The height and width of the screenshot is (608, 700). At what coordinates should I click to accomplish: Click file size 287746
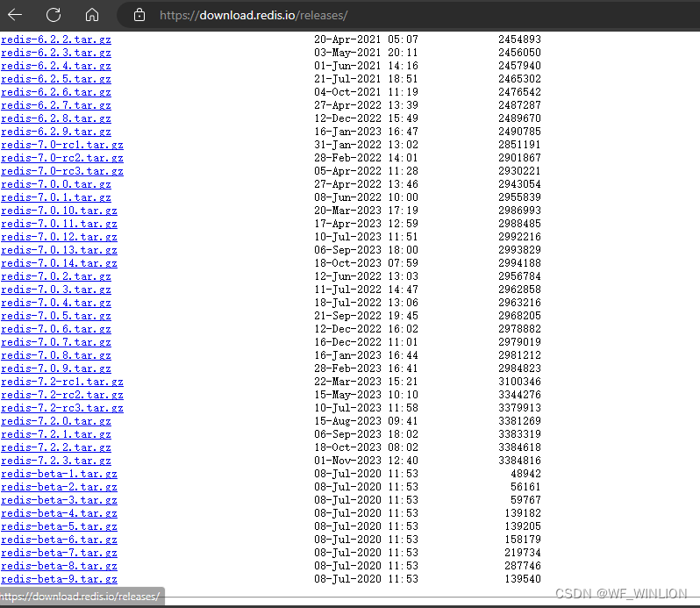[523, 566]
